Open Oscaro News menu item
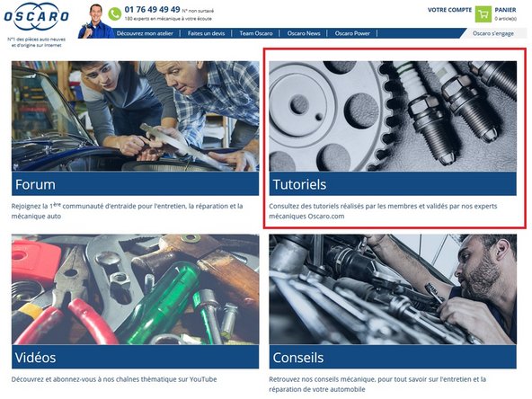532x399 pixels. (x=304, y=33)
